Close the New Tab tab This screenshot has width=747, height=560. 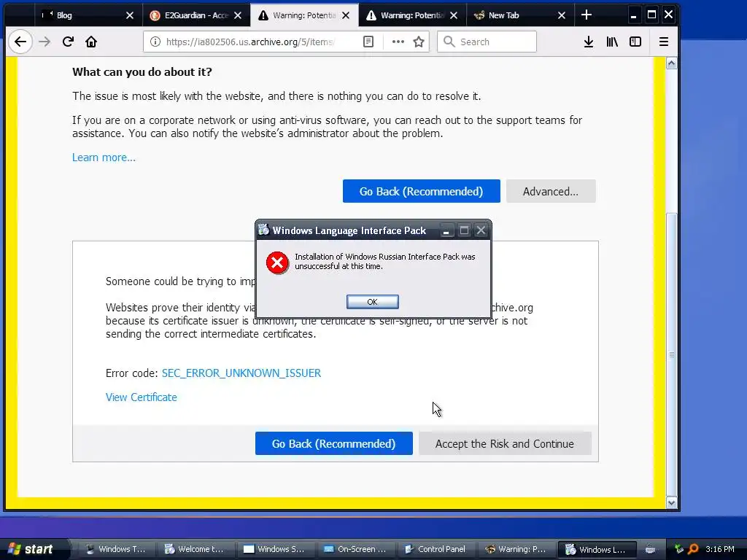pyautogui.click(x=562, y=15)
